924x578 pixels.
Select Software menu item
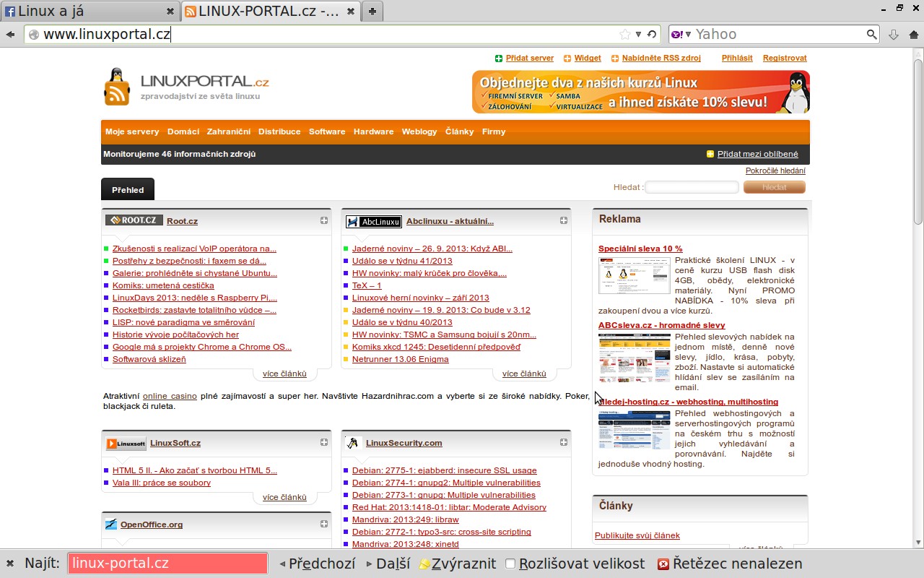click(327, 131)
